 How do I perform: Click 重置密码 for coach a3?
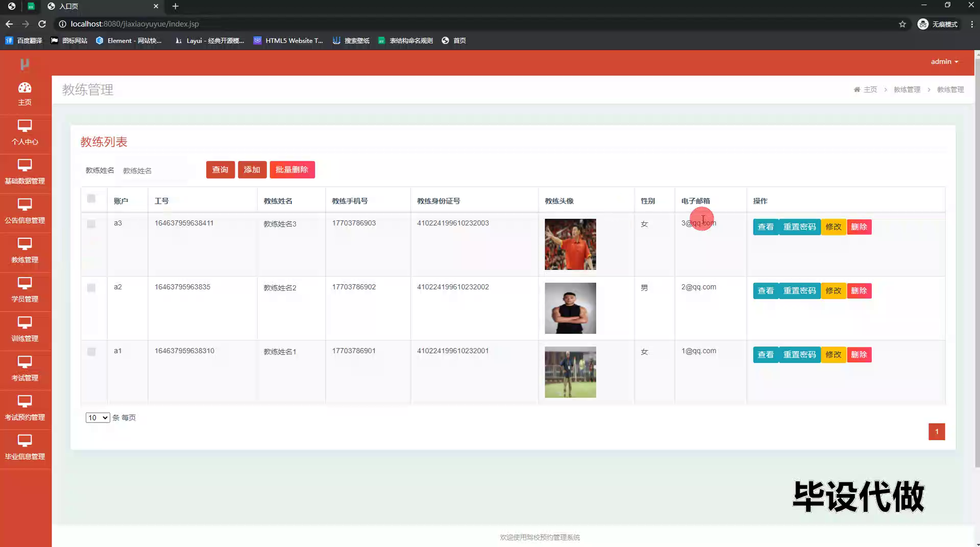800,227
